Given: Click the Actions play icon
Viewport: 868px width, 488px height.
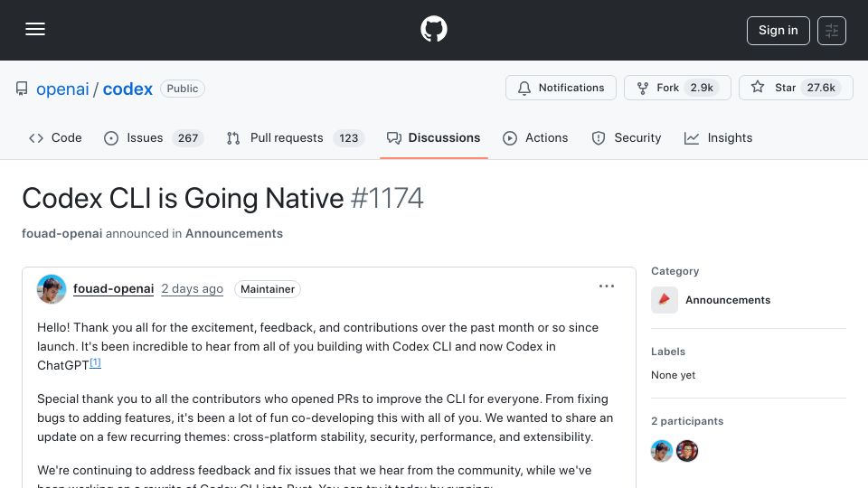Looking at the screenshot, I should [510, 138].
